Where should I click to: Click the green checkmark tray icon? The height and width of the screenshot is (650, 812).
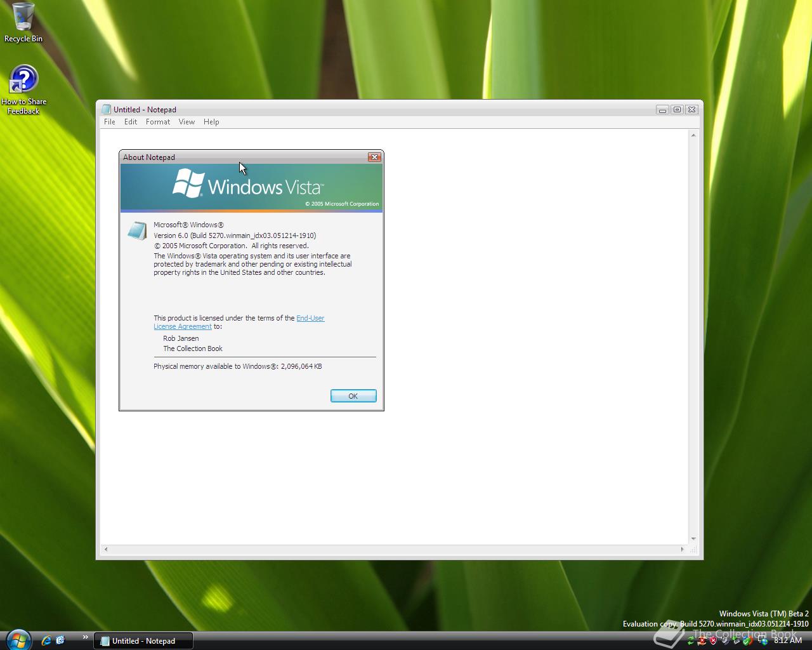[x=748, y=640]
